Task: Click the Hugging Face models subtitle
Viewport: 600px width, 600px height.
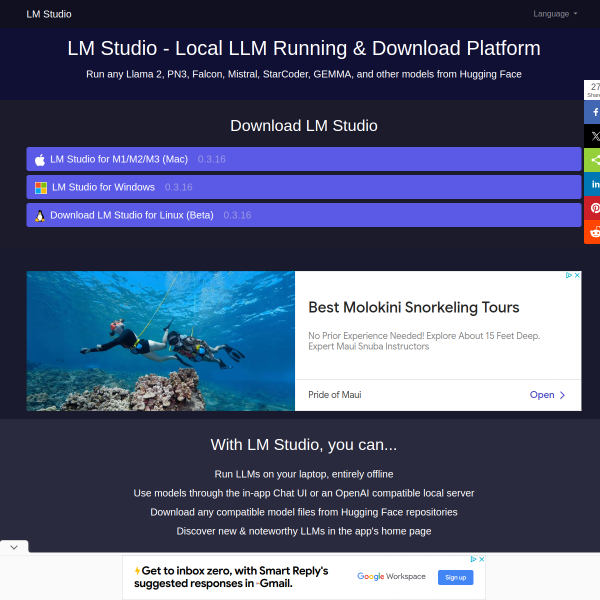Action: (x=304, y=74)
